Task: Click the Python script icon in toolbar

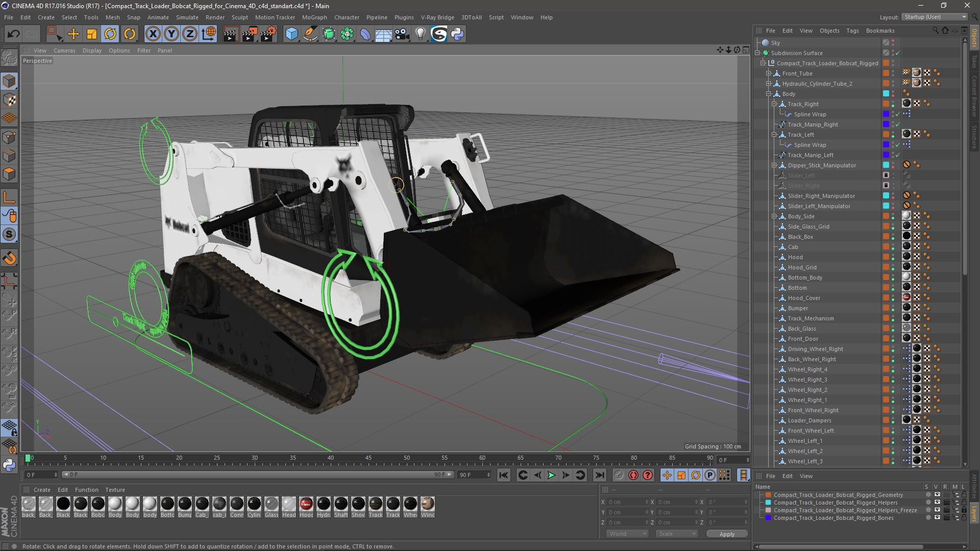Action: point(458,34)
